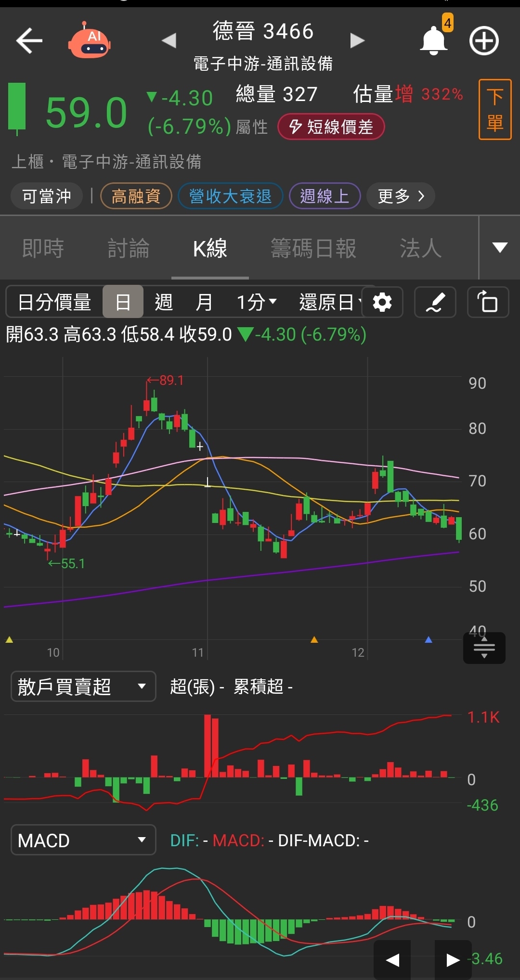
Task: Tap the chart resize handle icon
Action: [484, 648]
